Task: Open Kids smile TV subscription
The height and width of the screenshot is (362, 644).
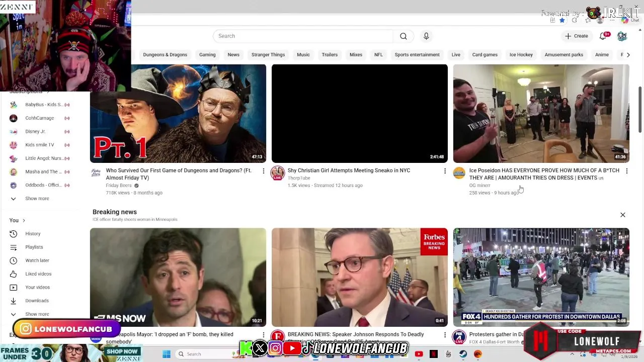Action: [40, 145]
